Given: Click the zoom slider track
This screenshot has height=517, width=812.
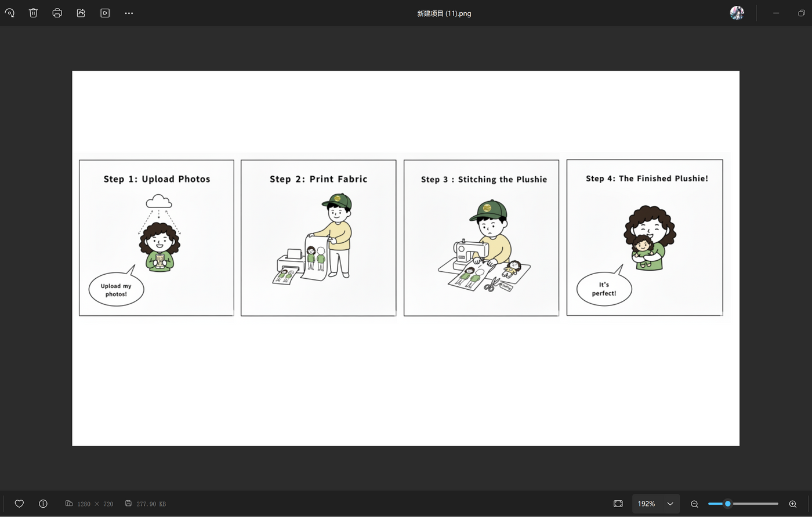Looking at the screenshot, I should [x=754, y=504].
